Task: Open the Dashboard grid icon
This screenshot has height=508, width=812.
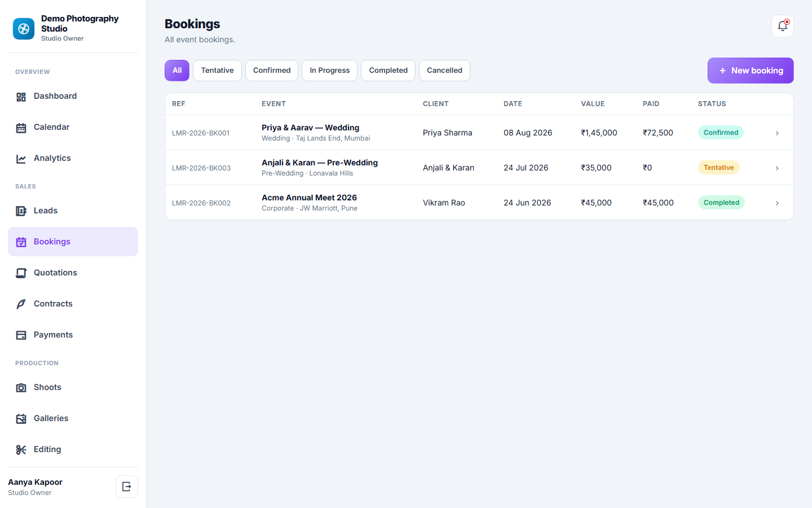Action: tap(21, 97)
